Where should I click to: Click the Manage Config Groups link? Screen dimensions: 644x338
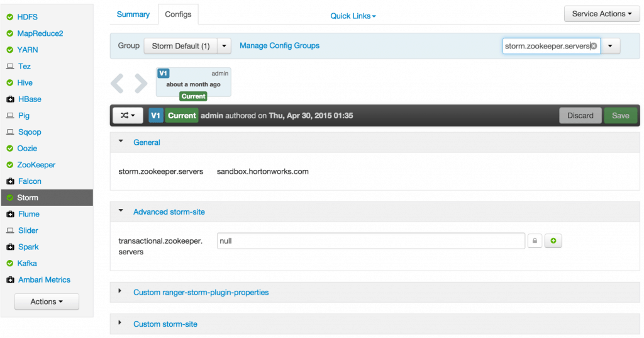point(279,46)
